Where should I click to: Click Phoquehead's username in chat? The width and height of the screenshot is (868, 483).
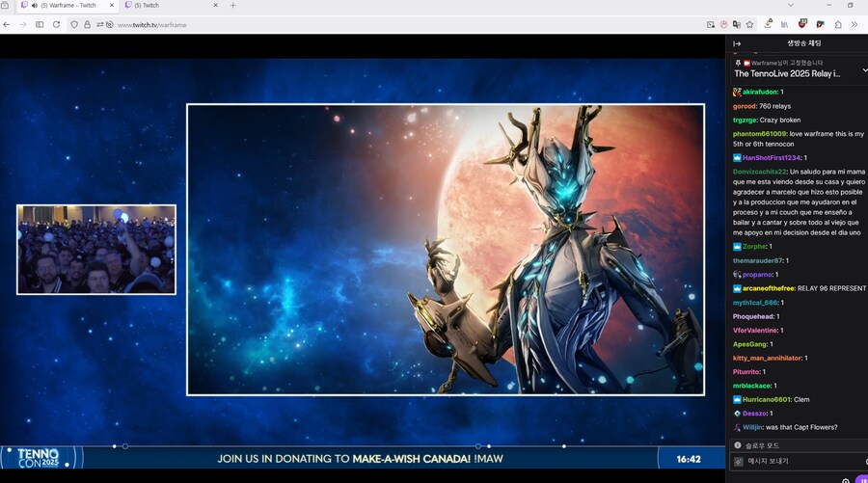coord(753,316)
